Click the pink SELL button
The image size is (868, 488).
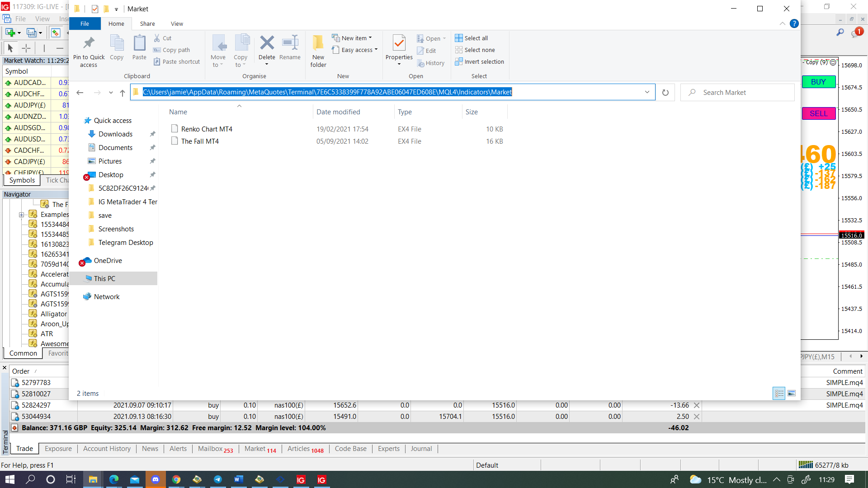pos(818,113)
